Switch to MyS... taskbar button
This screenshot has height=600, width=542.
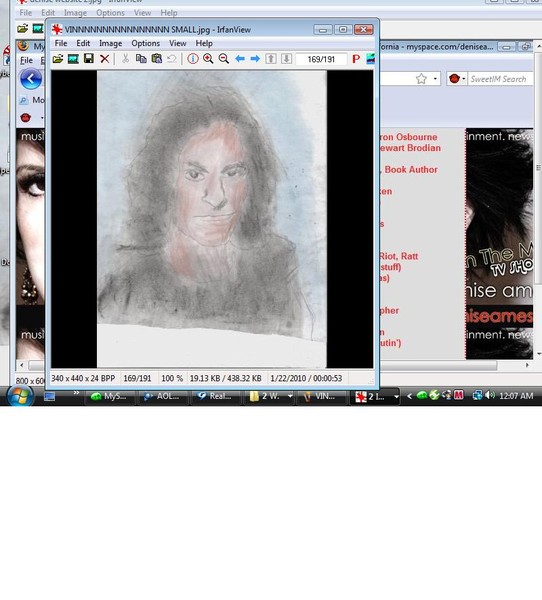tap(109, 396)
